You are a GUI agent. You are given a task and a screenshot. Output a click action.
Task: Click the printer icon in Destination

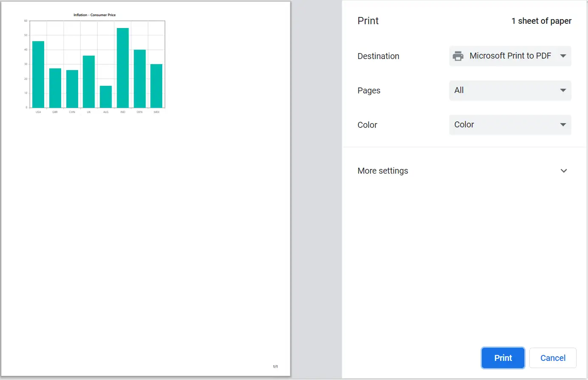pyautogui.click(x=458, y=56)
